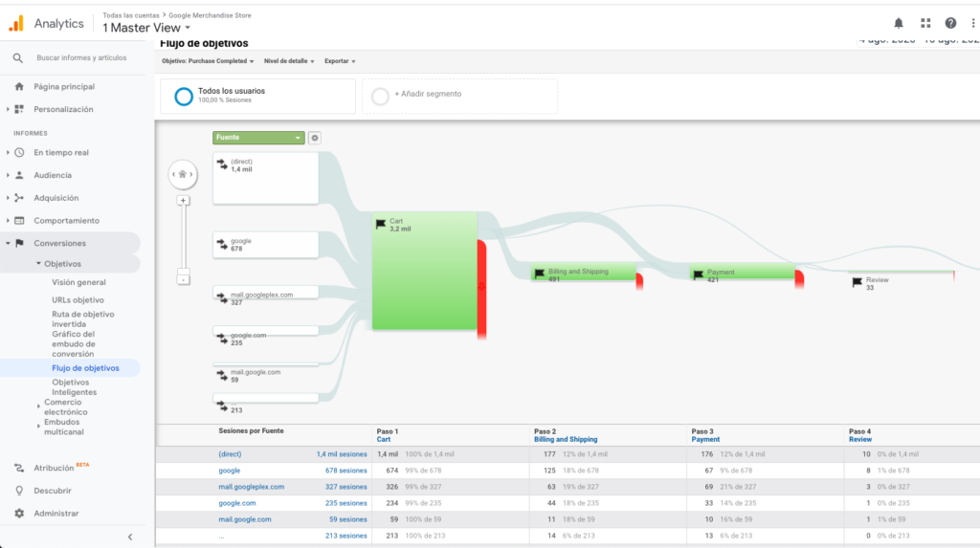
Task: Click the Audiencia person icon
Action: pos(19,175)
